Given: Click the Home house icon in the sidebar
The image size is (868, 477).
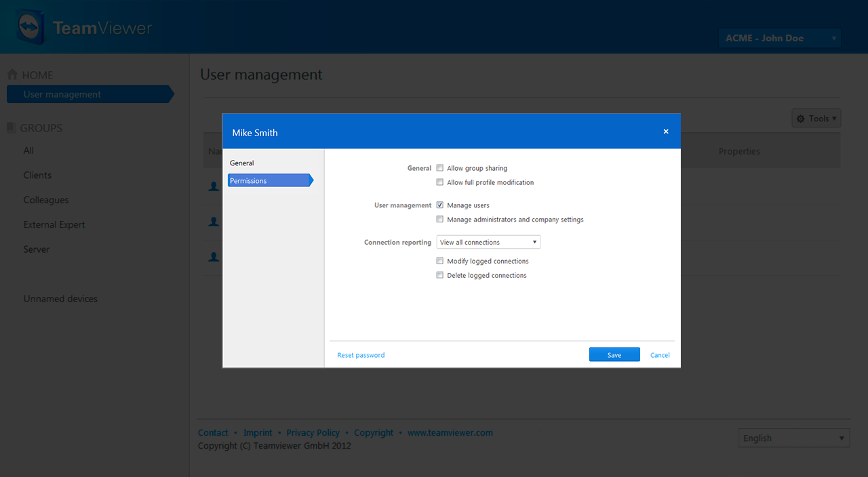Looking at the screenshot, I should click(12, 74).
